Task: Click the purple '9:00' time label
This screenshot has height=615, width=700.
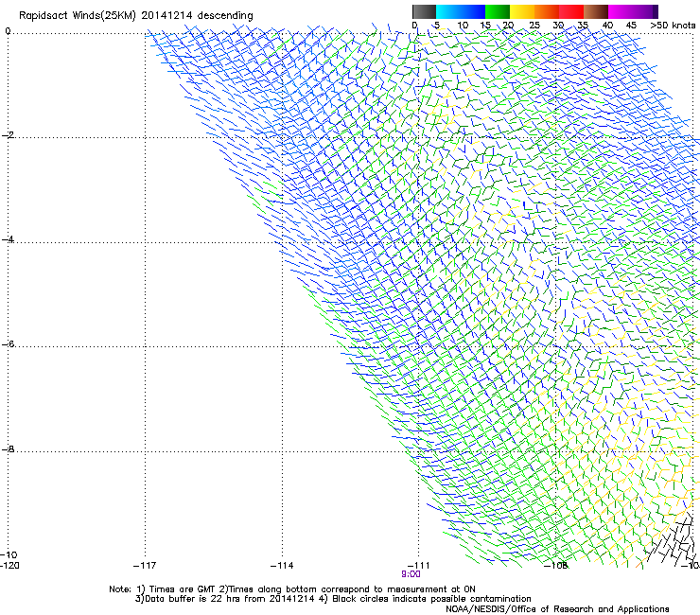Action: click(411, 574)
